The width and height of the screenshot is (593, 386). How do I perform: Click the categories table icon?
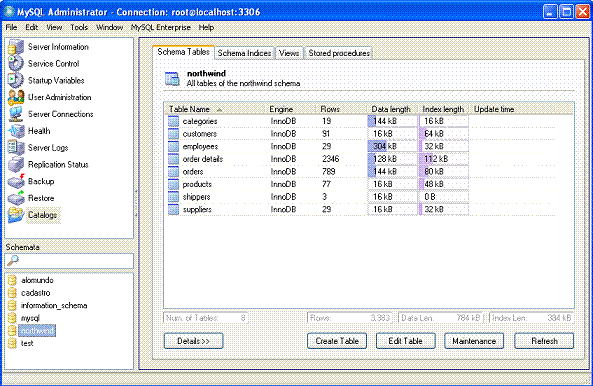tap(173, 121)
